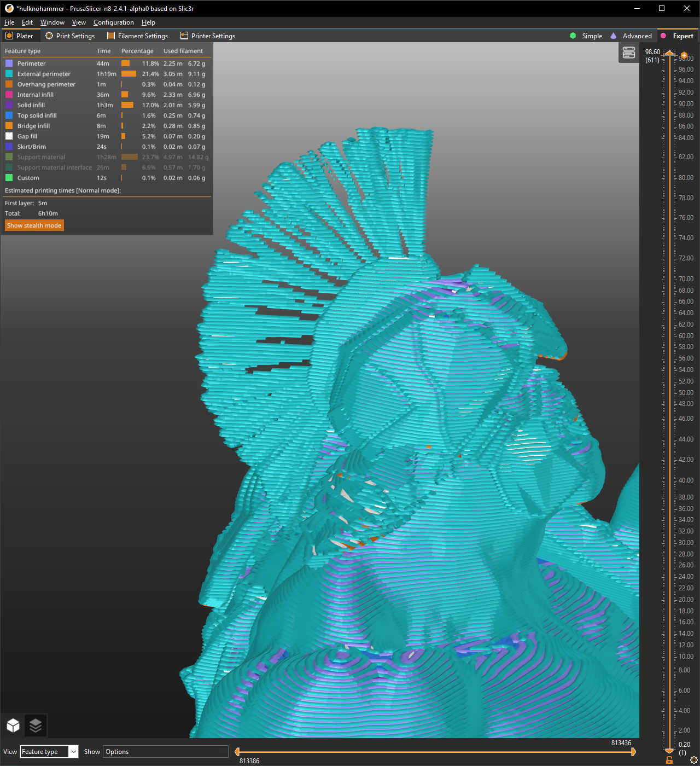Click the left handle of horizontal move slider
700x766 pixels.
click(237, 752)
